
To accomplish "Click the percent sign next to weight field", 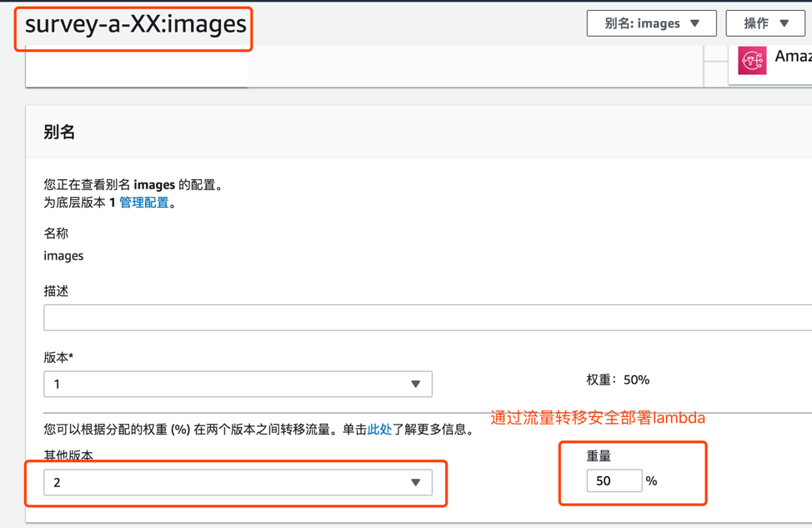I will pos(651,481).
